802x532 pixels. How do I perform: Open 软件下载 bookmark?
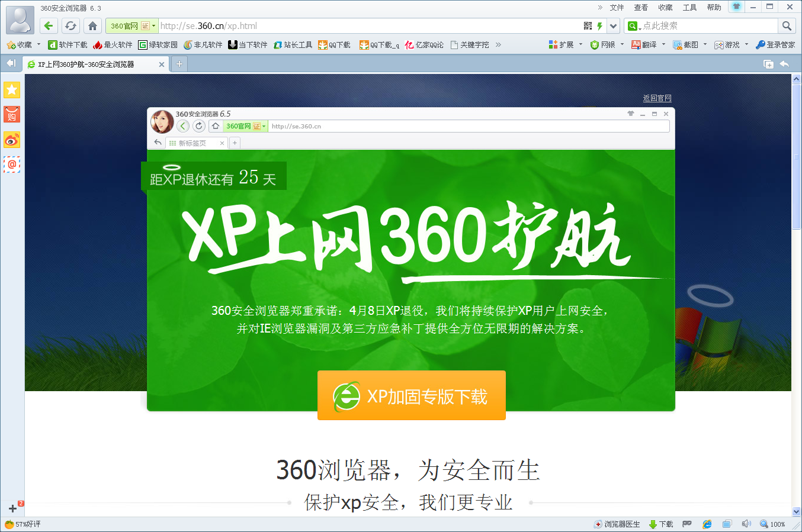coord(68,45)
